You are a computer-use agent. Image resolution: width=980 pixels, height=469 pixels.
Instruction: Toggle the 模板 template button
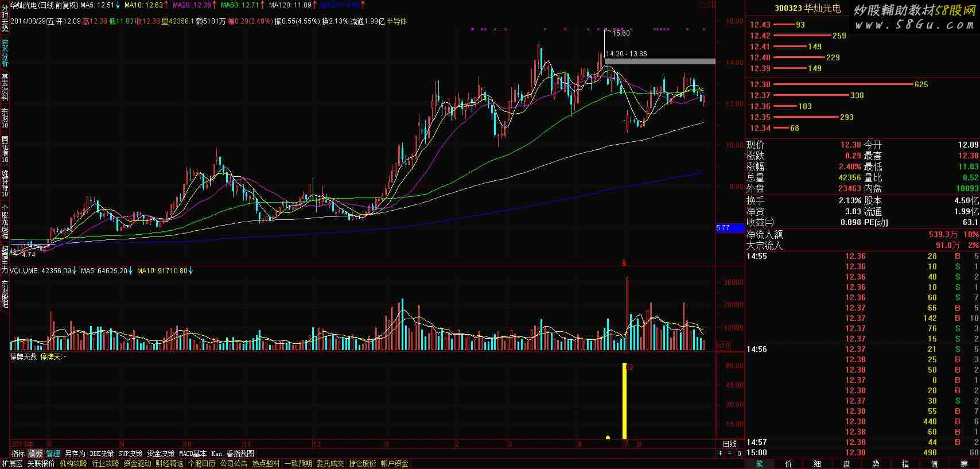[x=36, y=454]
